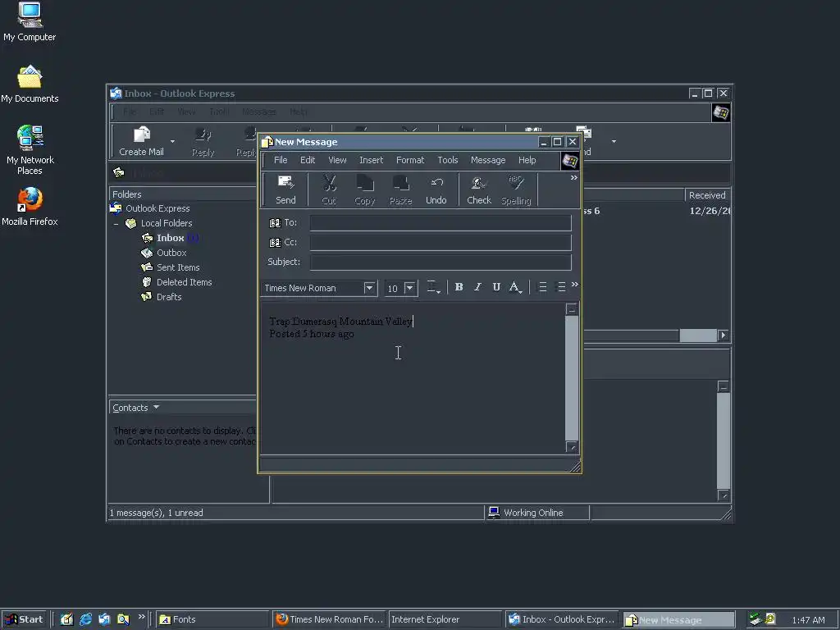
Task: Open the font color picker
Action: click(x=515, y=287)
